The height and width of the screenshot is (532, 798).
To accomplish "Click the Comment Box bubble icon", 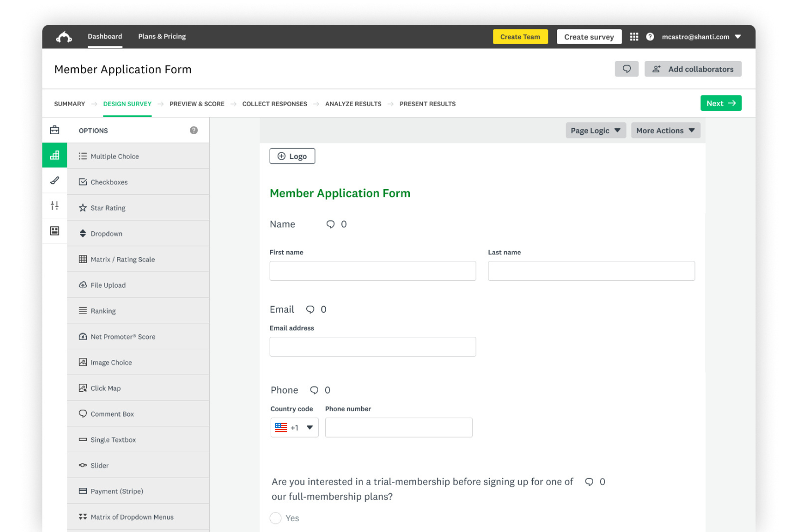I will (x=82, y=414).
